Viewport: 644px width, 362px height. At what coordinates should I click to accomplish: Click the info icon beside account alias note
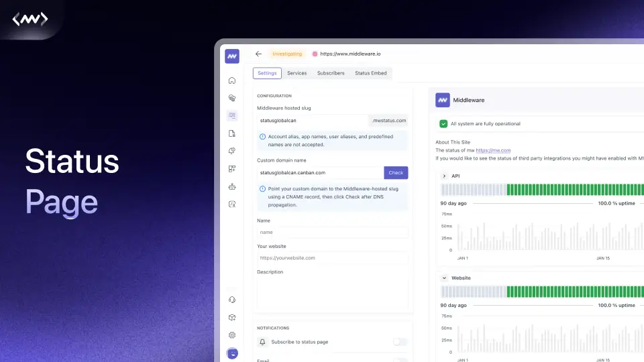[262, 137]
